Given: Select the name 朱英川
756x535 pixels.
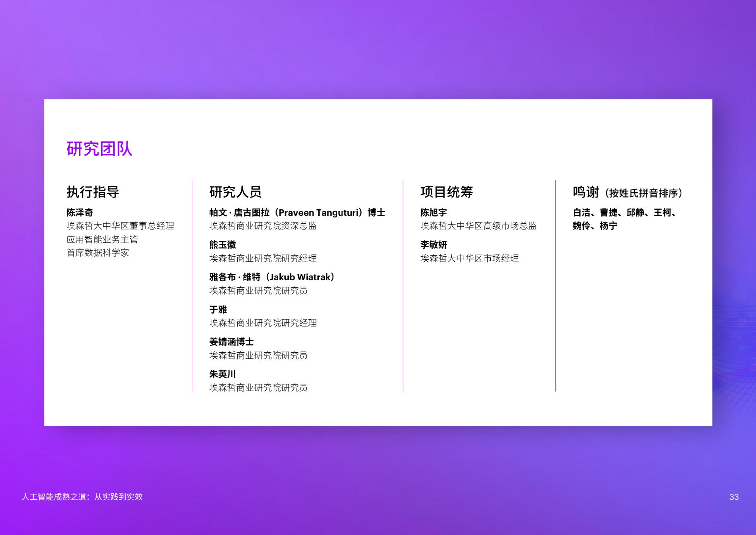Looking at the screenshot, I should (x=222, y=374).
